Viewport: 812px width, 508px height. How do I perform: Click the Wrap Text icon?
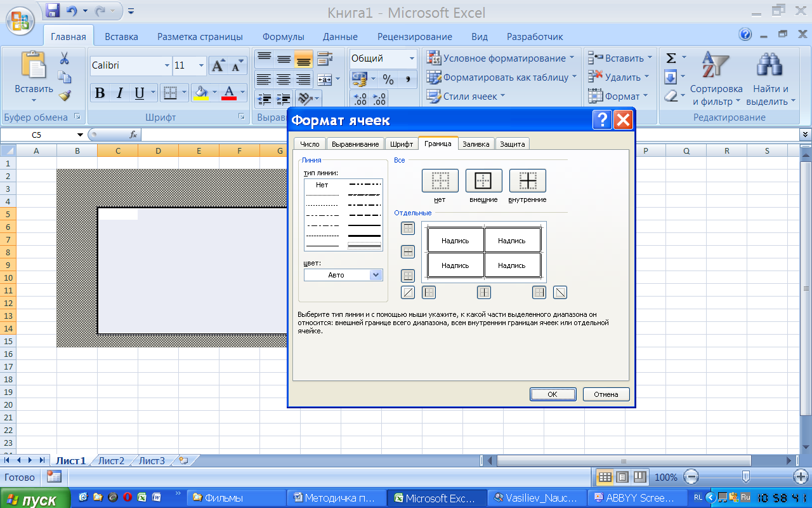(325, 58)
